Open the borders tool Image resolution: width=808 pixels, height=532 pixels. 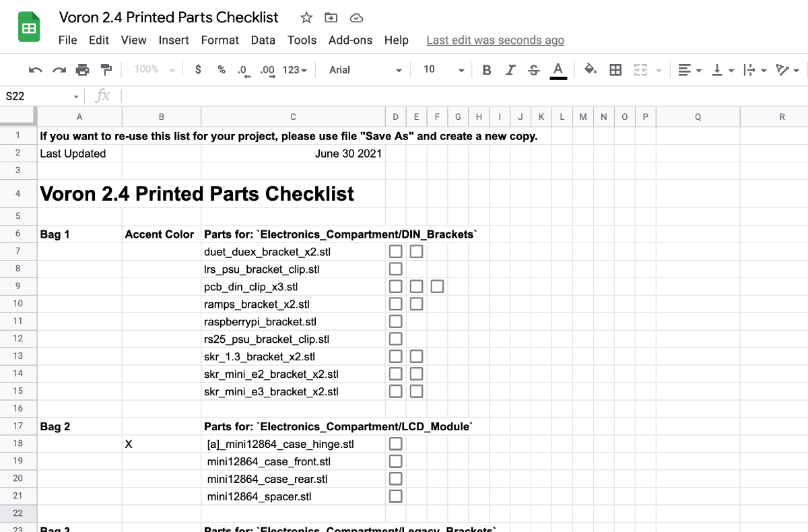point(615,70)
